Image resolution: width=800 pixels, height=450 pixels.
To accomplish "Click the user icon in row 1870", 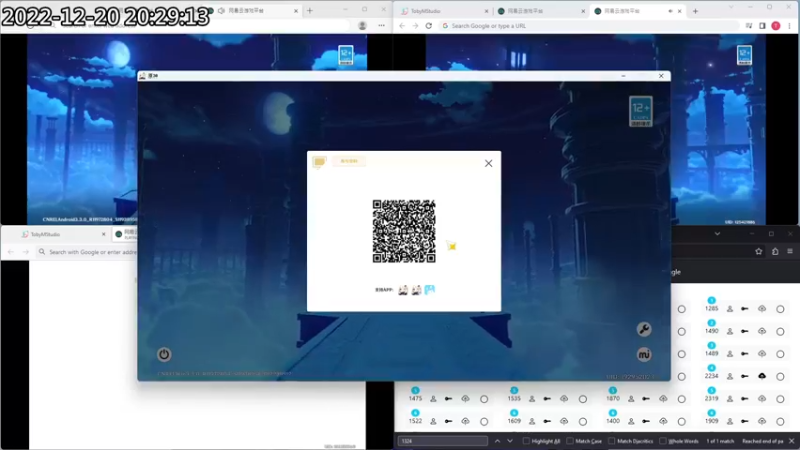I will [x=631, y=398].
